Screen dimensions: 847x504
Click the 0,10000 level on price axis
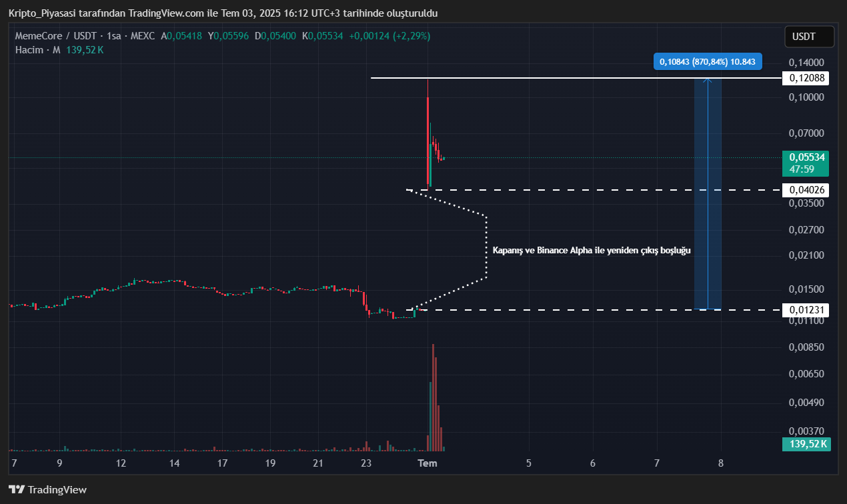(807, 97)
